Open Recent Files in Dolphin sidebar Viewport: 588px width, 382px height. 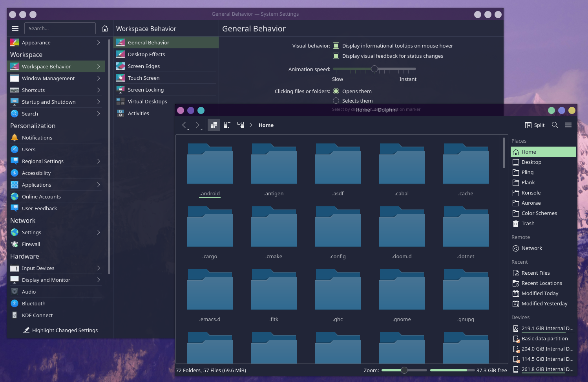coord(543,273)
